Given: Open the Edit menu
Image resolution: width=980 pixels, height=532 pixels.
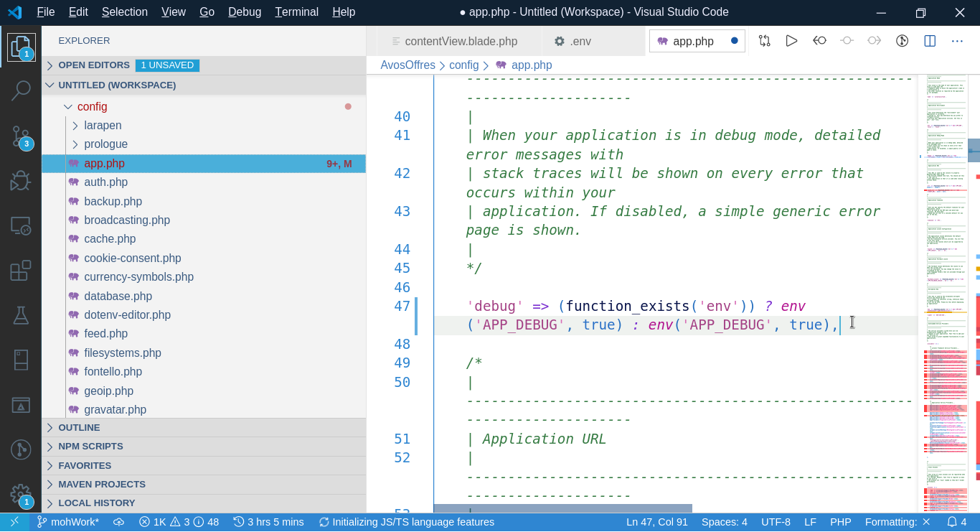Looking at the screenshot, I should (x=78, y=12).
